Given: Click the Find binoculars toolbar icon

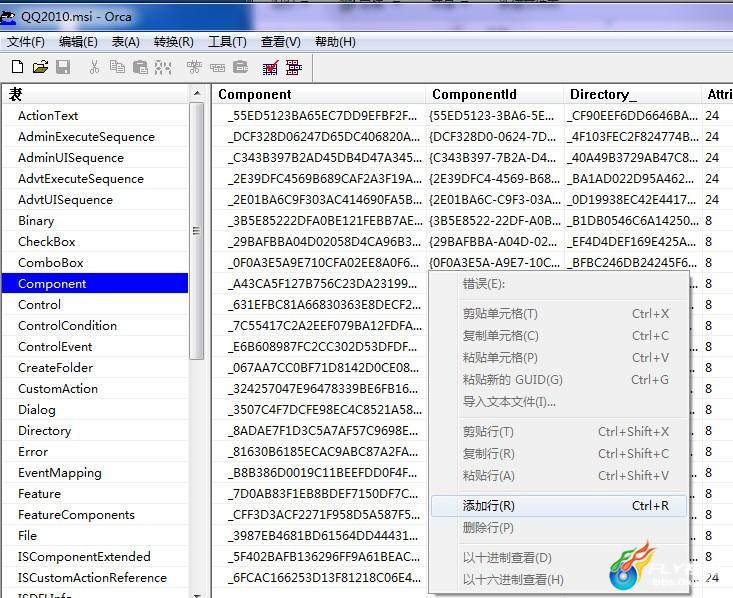Looking at the screenshot, I should pos(163,67).
